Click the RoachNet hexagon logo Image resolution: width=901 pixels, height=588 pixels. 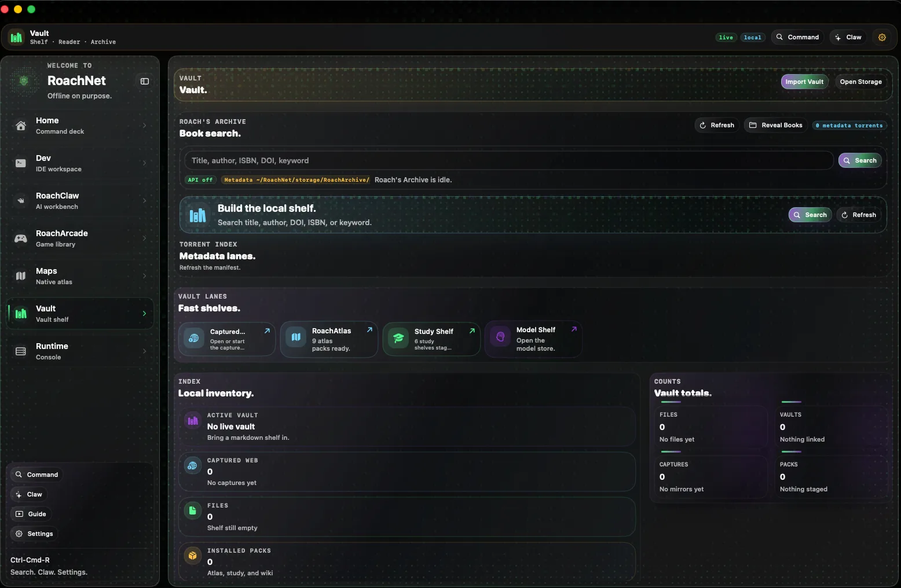pos(24,81)
